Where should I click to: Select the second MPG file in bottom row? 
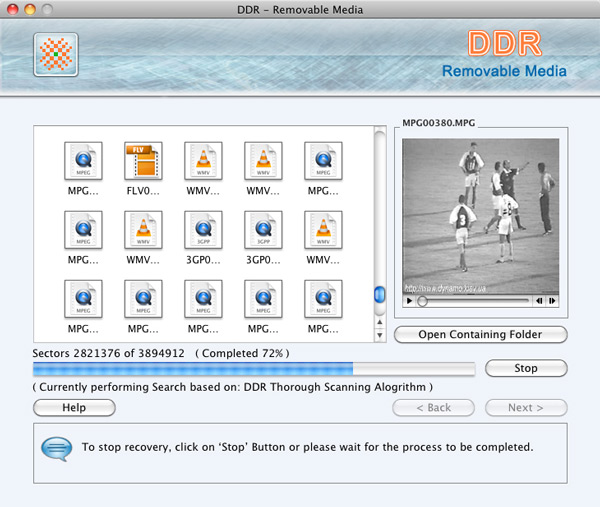point(143,299)
